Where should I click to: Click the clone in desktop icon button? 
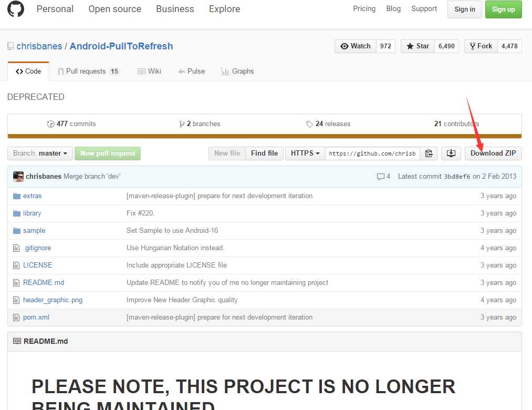pyautogui.click(x=451, y=153)
